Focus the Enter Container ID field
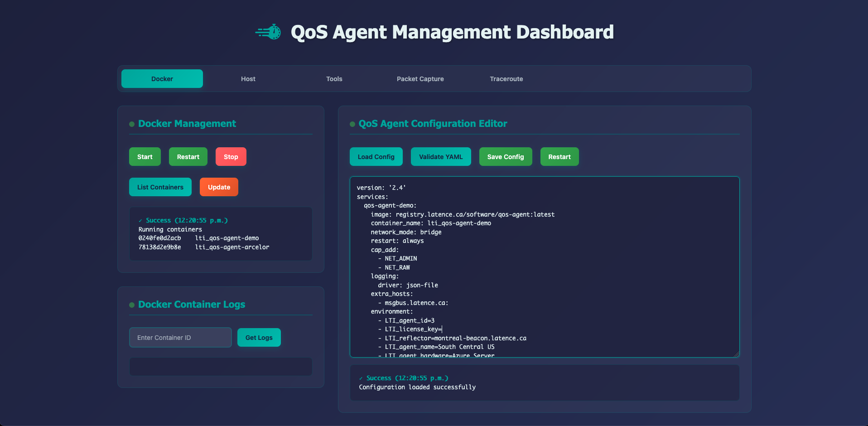 pos(180,338)
